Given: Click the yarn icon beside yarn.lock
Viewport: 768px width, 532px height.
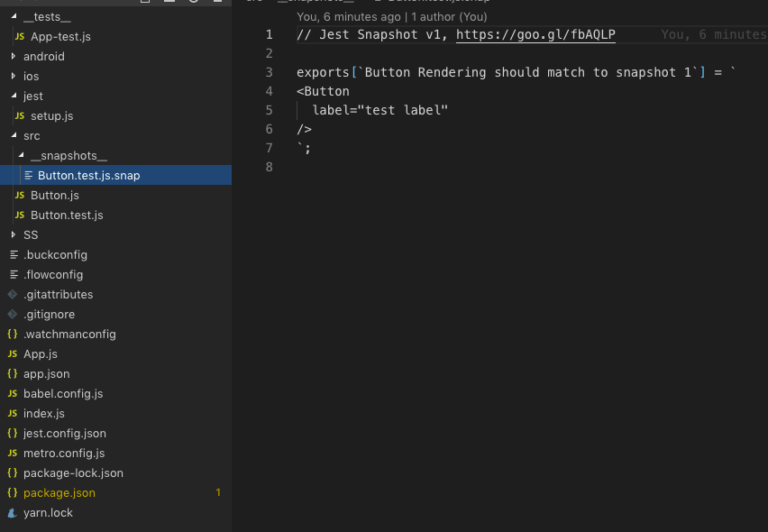Looking at the screenshot, I should coord(12,512).
